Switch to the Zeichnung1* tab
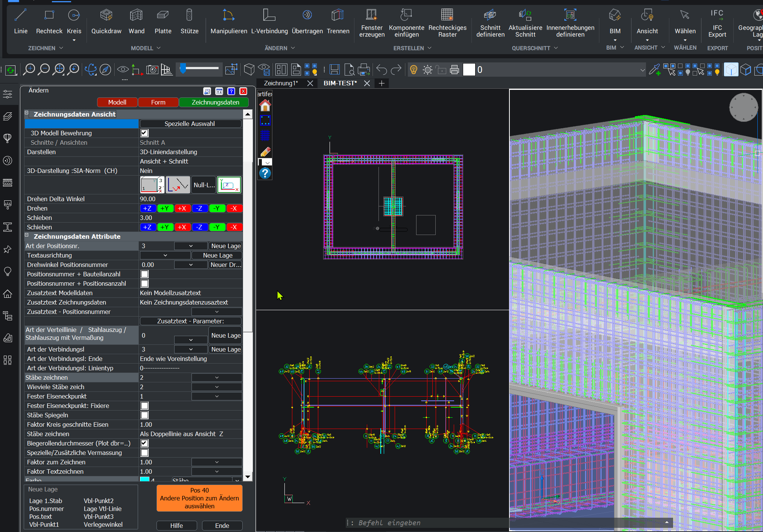Viewport: 763px width, 532px height. [x=281, y=83]
